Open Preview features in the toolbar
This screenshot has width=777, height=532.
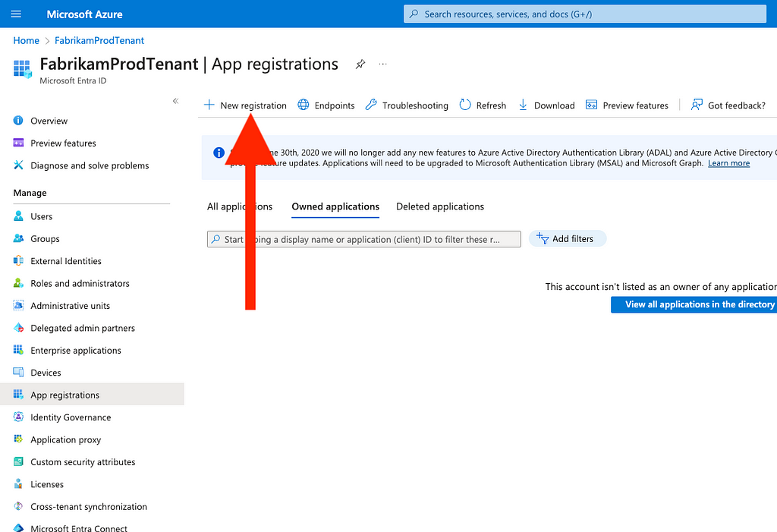[627, 105]
